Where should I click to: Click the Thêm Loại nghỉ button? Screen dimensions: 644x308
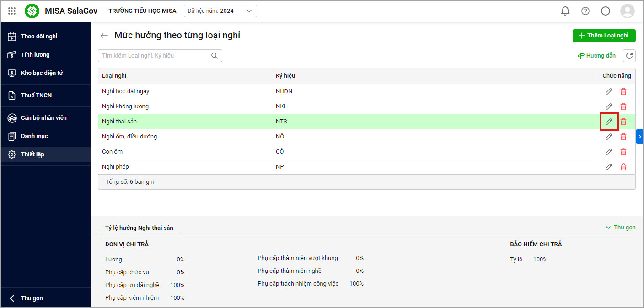604,36
